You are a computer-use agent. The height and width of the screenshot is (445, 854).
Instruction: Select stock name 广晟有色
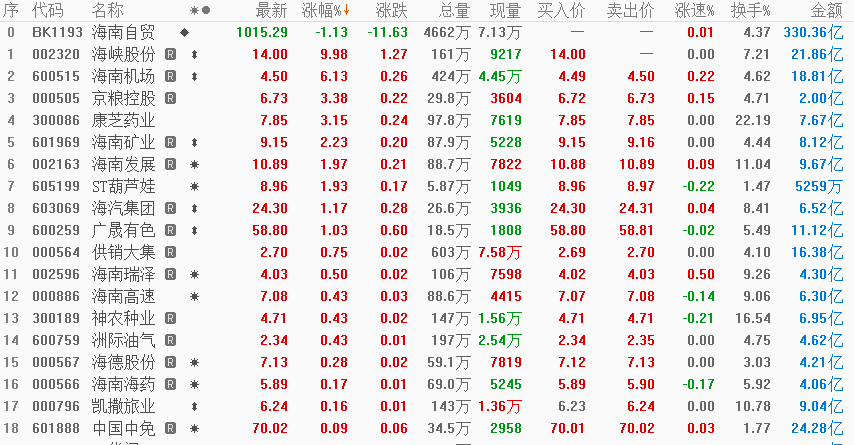pos(123,230)
